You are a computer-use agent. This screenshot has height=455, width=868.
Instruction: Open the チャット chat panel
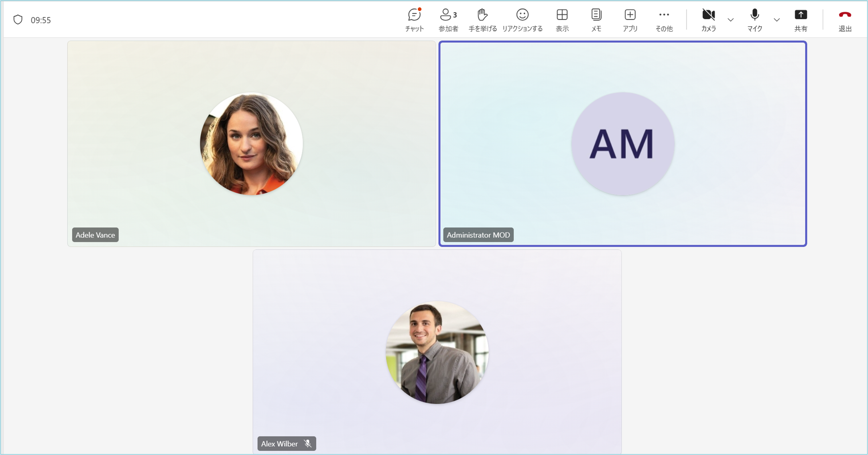click(414, 20)
